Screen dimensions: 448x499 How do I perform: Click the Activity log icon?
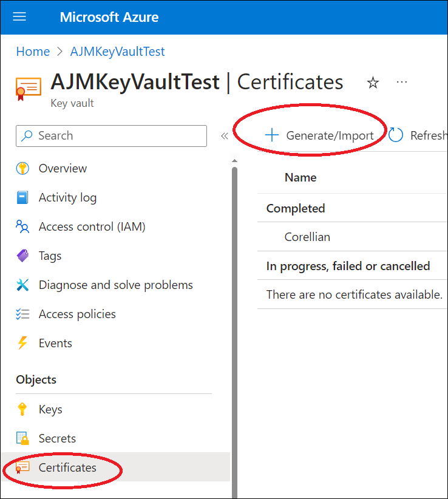coord(22,197)
